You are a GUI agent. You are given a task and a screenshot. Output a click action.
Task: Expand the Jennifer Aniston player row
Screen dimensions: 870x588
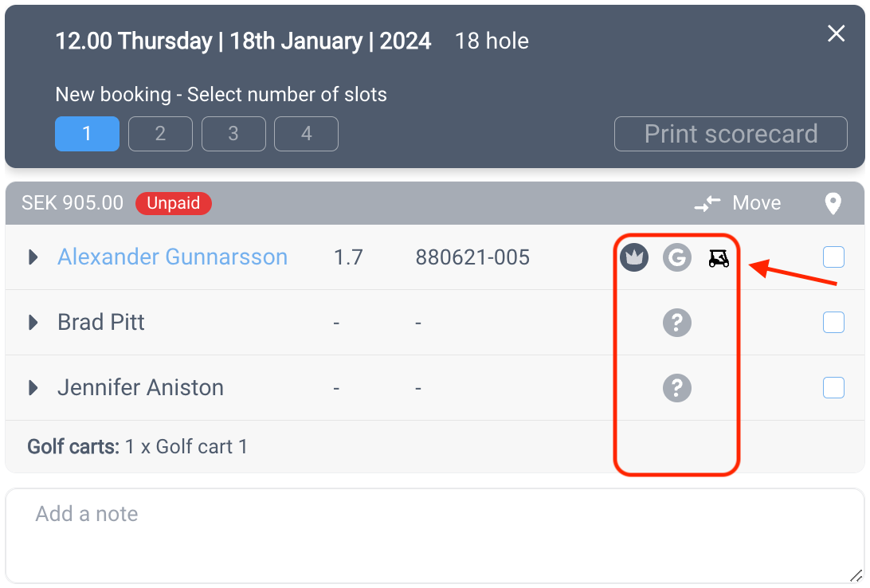coord(33,388)
